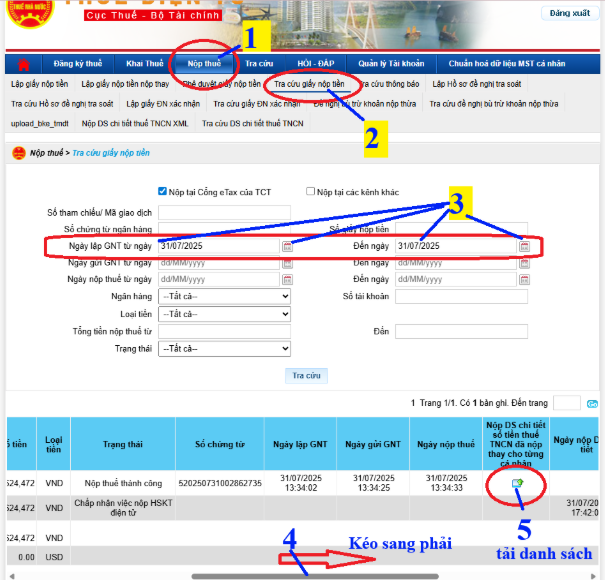Click the Go icon beside page number box
This screenshot has height=588, width=605.
click(592, 403)
